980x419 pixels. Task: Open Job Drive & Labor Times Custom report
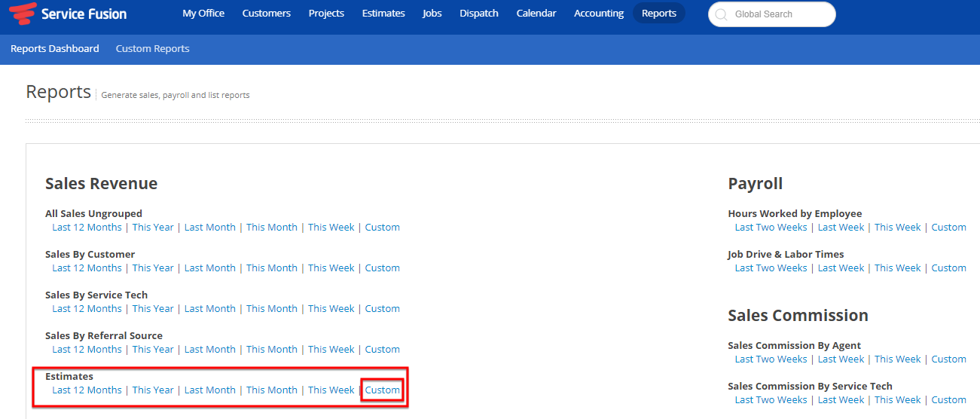point(949,268)
